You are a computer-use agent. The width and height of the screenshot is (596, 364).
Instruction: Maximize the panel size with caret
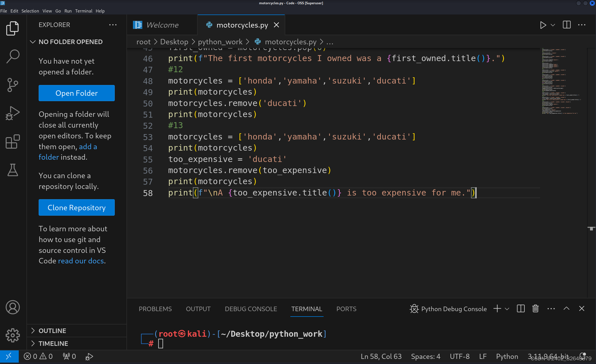(x=566, y=309)
